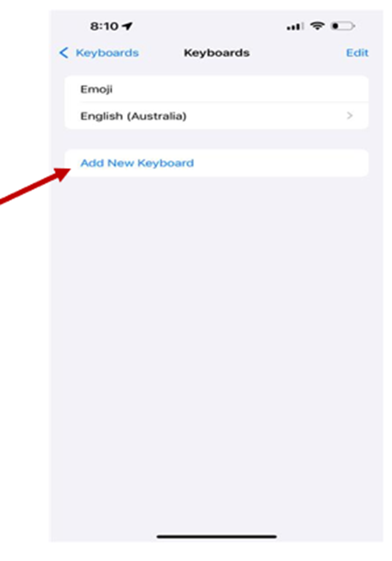This screenshot has width=392, height=561.
Task: Tap the blank status bar center area
Action: pyautogui.click(x=209, y=27)
